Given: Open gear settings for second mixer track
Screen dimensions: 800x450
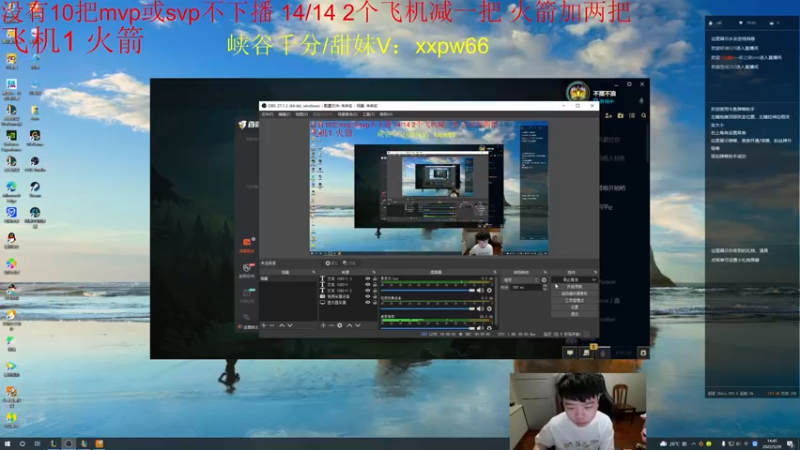Looking at the screenshot, I should click(x=489, y=309).
